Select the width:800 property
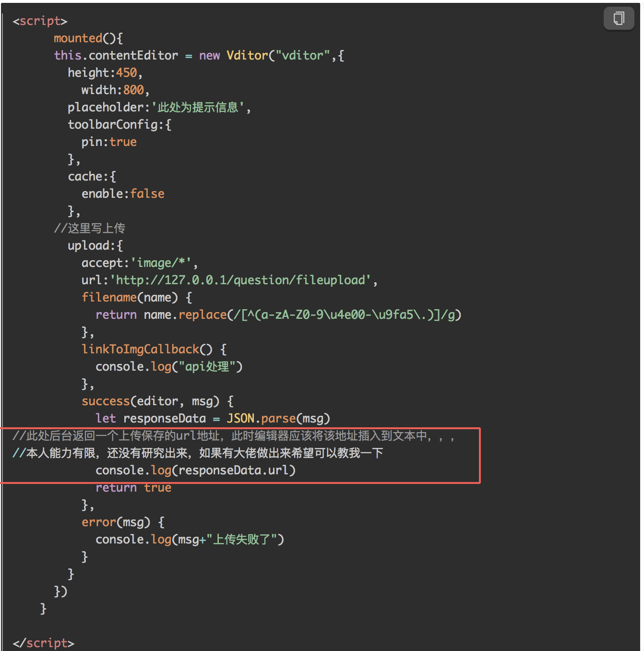The image size is (644, 651). click(114, 90)
